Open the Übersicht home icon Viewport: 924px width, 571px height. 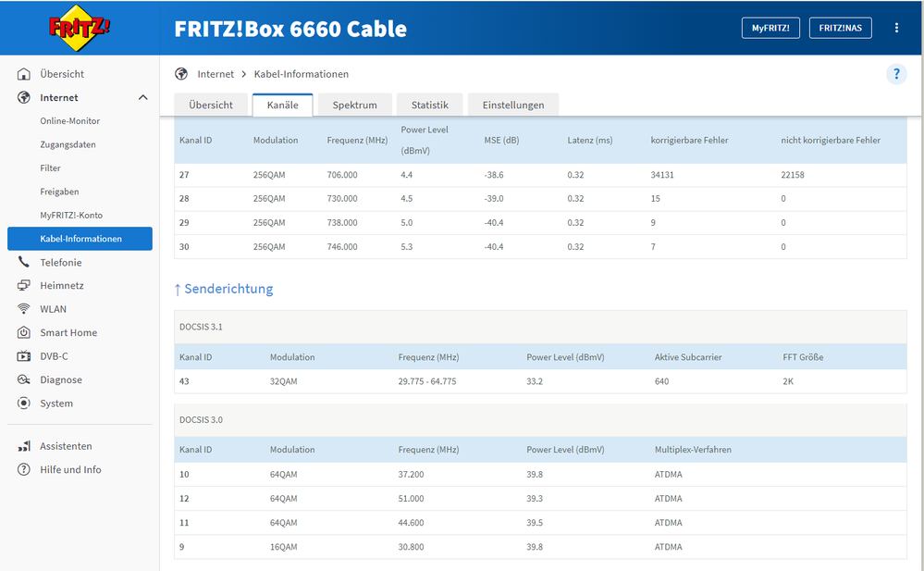[x=24, y=74]
